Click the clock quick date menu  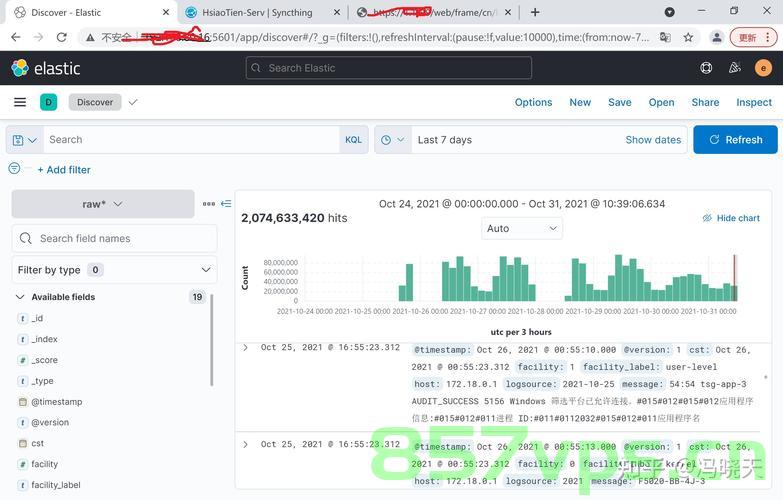pyautogui.click(x=392, y=140)
